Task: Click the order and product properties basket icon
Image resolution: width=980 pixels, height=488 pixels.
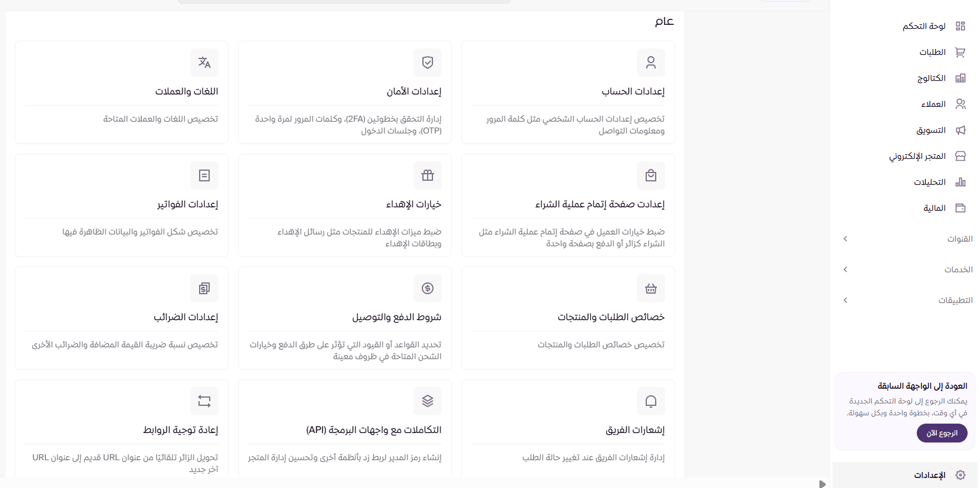Action: point(650,288)
